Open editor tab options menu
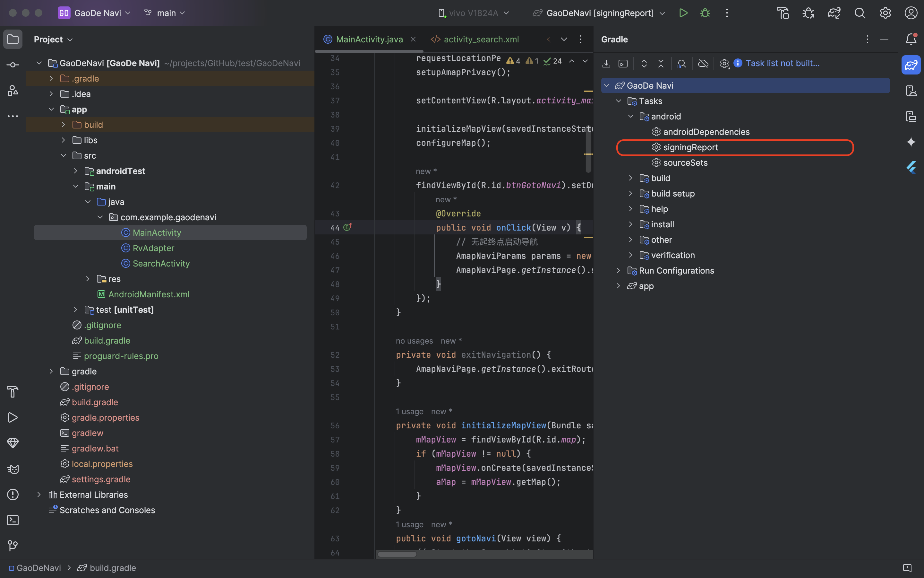Viewport: 924px width, 578px height. pos(581,39)
